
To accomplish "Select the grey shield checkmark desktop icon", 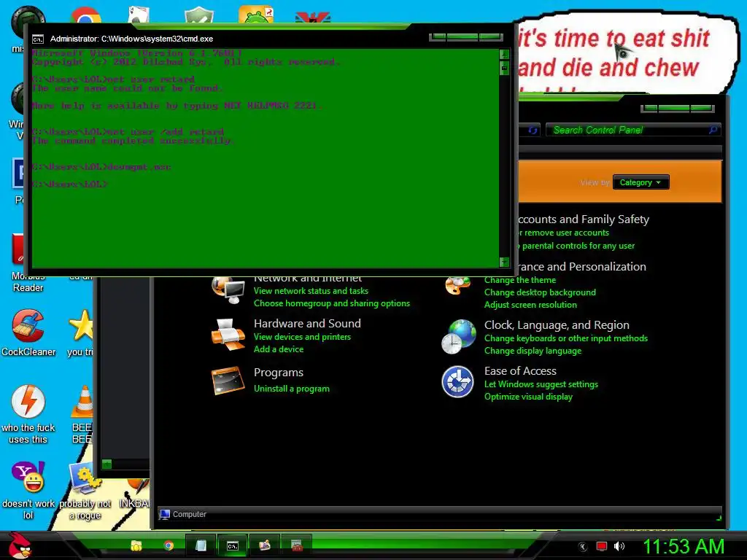I will pos(198,15).
